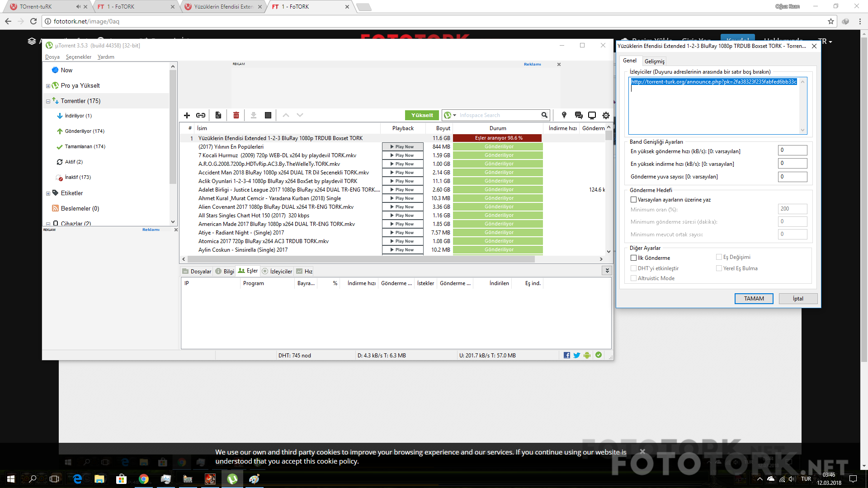Click the green network status checkmark
The width and height of the screenshot is (868, 488).
coord(599,355)
